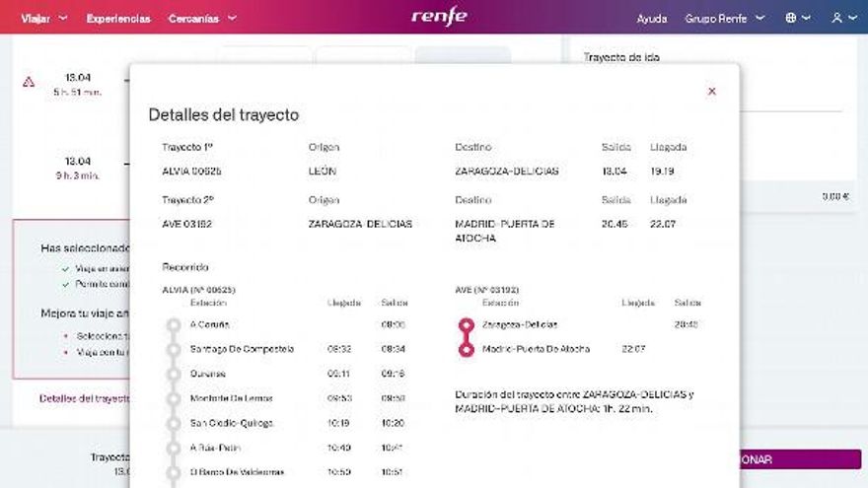868x488 pixels.
Task: Click the Detalles del trayecto link
Action: [84, 398]
